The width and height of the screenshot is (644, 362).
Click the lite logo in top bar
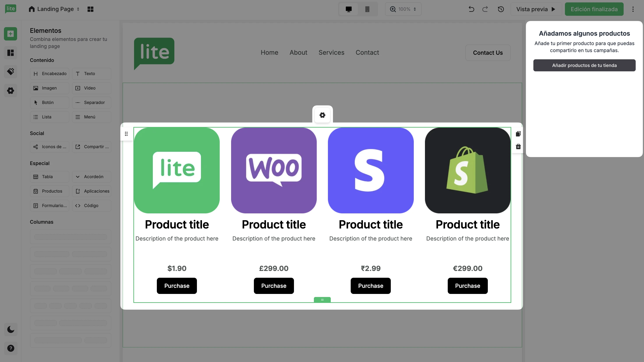11,9
